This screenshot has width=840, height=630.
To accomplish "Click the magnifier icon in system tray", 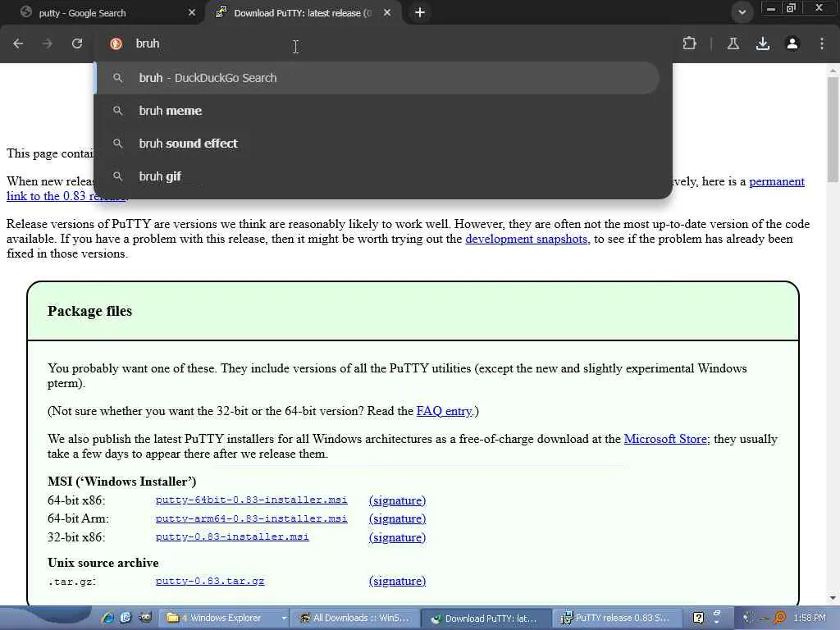I will (780, 618).
